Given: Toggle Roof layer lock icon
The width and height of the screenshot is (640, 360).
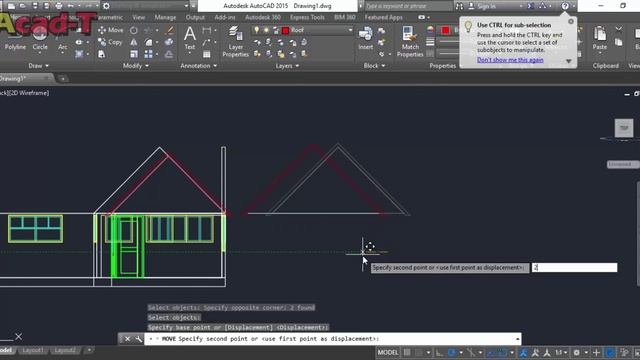Looking at the screenshot, I should [276, 30].
